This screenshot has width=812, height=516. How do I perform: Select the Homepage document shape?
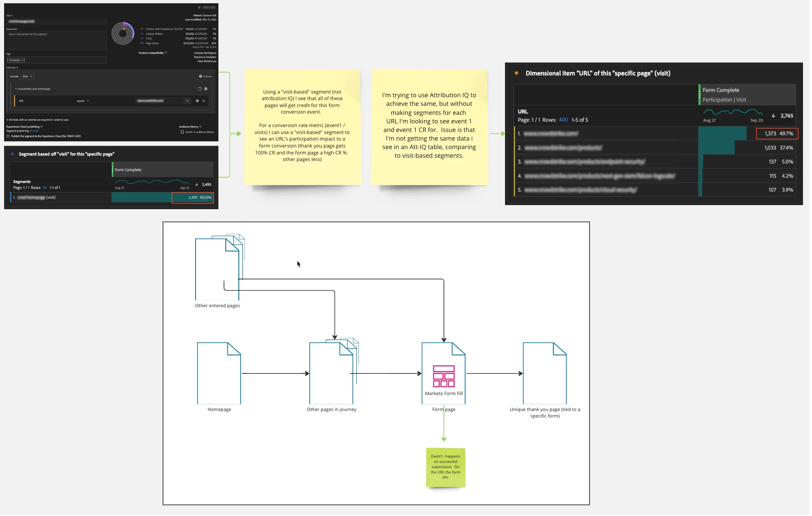pos(219,373)
